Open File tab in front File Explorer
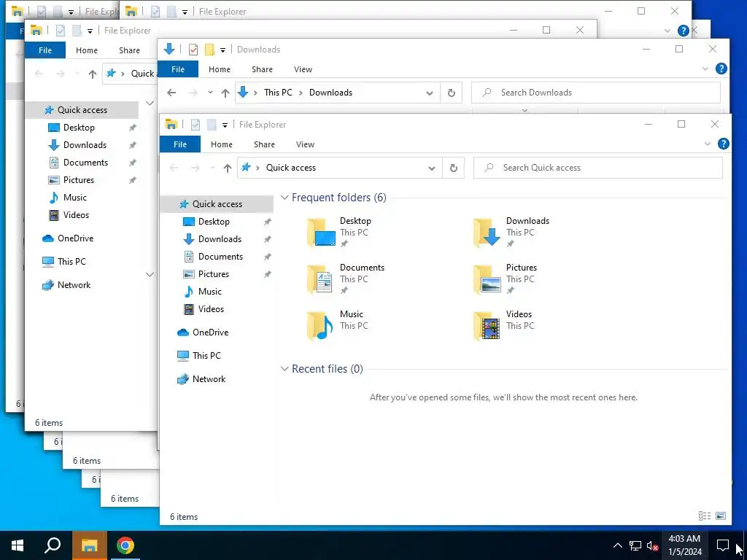 (x=180, y=144)
